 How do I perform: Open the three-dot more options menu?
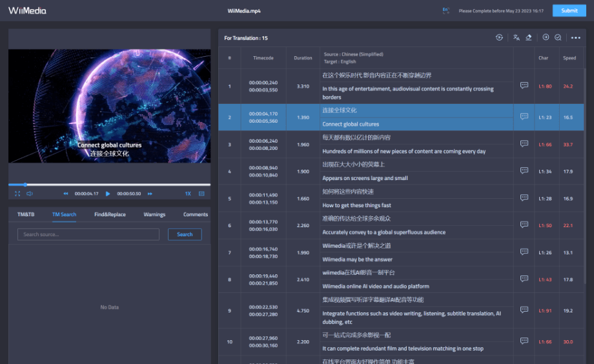click(x=575, y=38)
